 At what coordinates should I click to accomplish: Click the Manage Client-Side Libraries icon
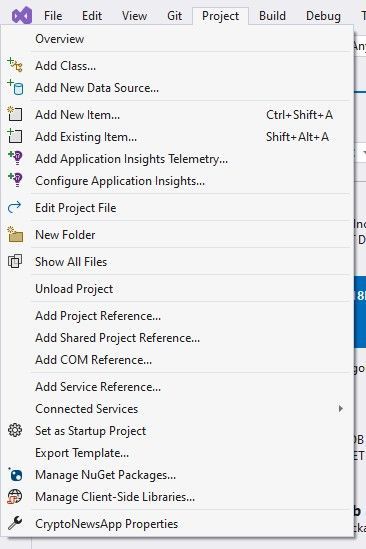(x=15, y=496)
